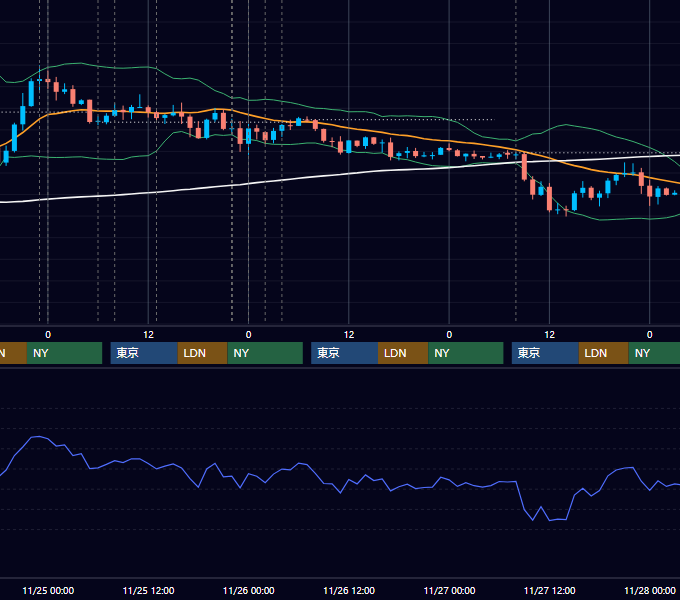Screen dimensions: 680x600
Task: Click the 11/28 00:00 date label
Action: click(x=650, y=590)
